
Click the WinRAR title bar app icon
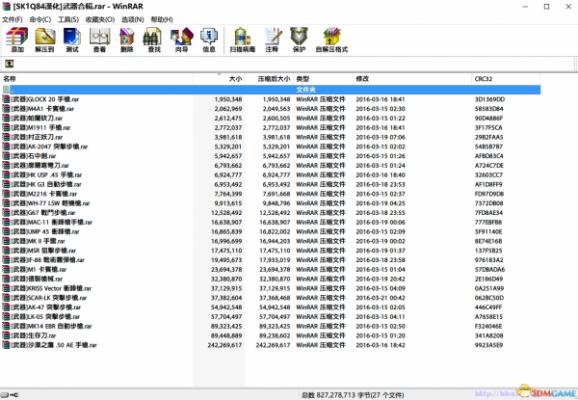tap(6, 6)
